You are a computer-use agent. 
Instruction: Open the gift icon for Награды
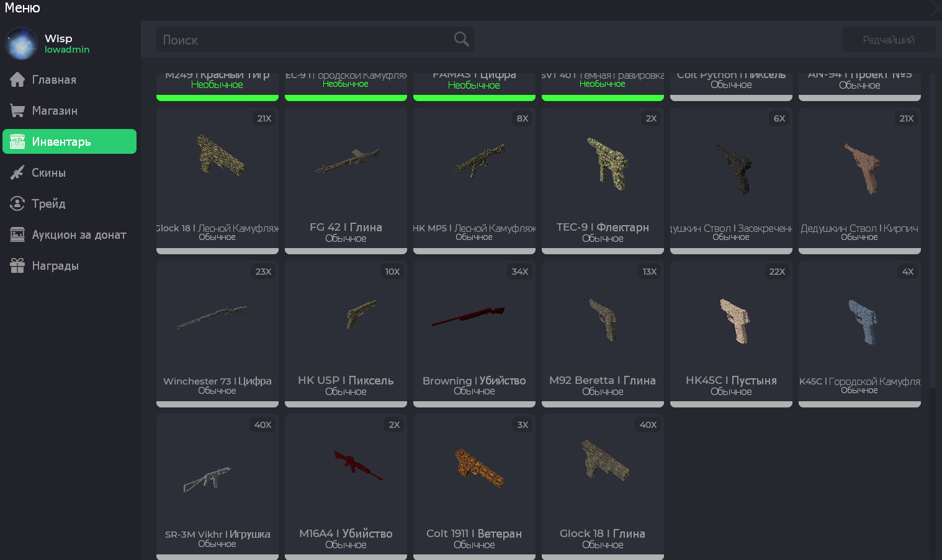(x=17, y=265)
